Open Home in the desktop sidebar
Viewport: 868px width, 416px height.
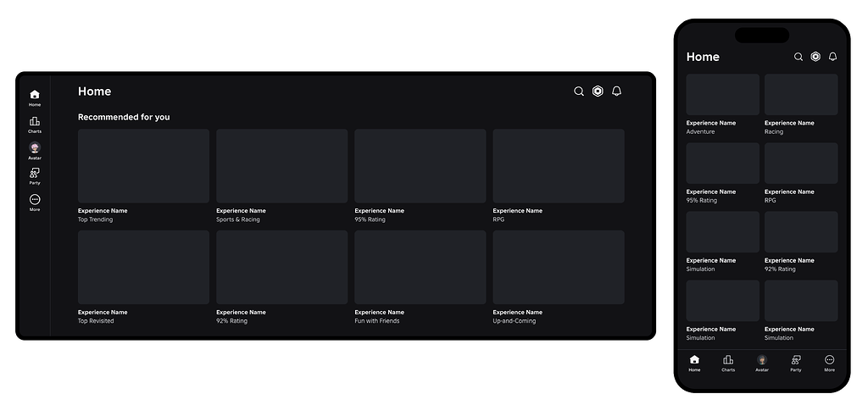pyautogui.click(x=34, y=98)
